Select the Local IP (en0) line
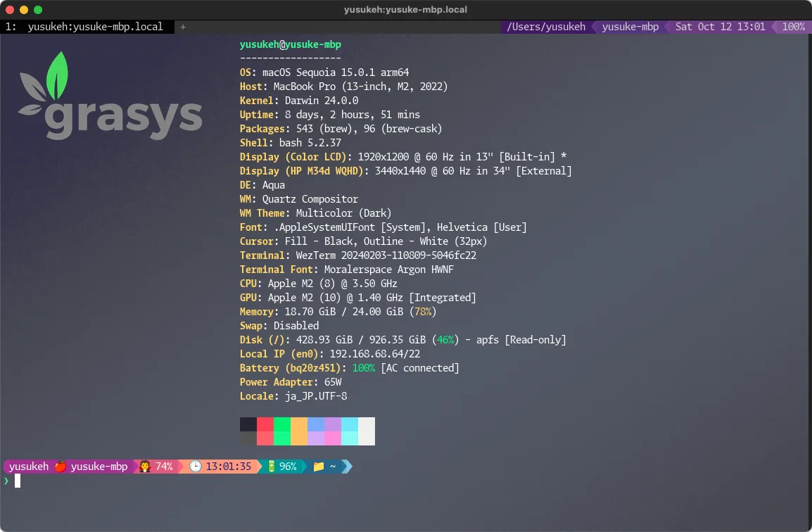The width and height of the screenshot is (812, 532). pos(330,354)
